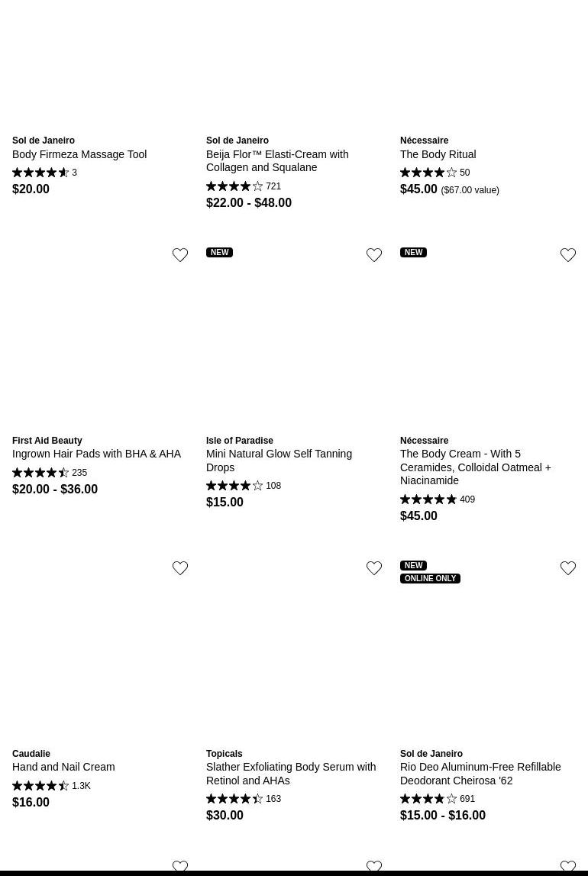Open Ingrown Hair Pads with BHA & AHA

pos(96,454)
